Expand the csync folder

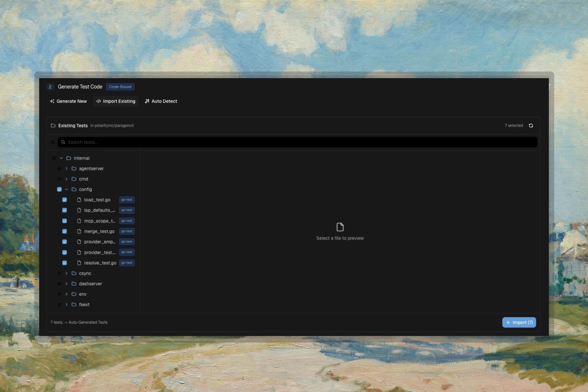66,273
